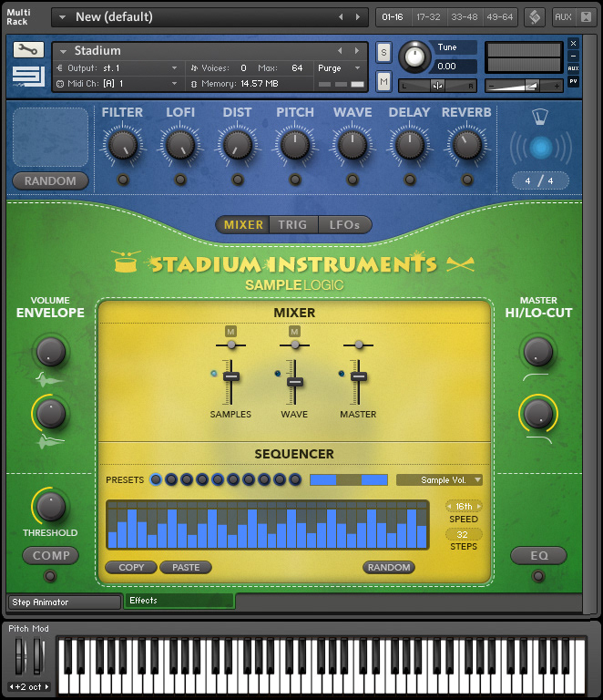The image size is (603, 700).
Task: Open the Sample Vol. sequencer target dropdown
Action: [x=439, y=480]
